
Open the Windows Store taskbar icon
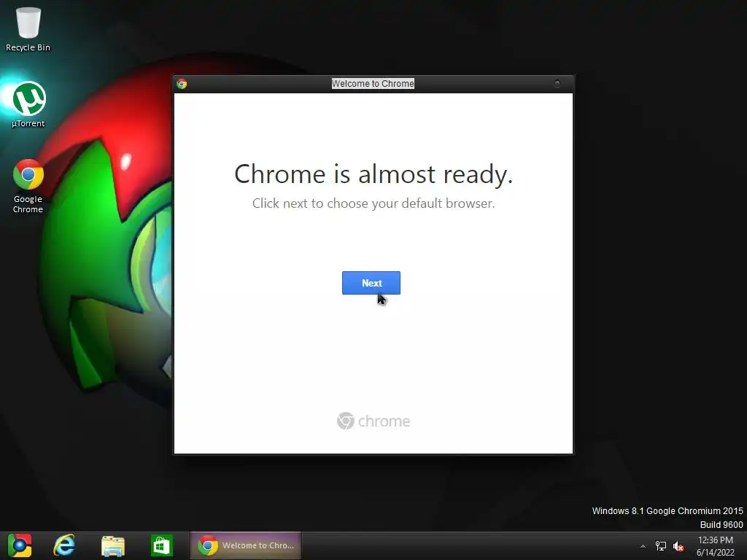pos(161,545)
